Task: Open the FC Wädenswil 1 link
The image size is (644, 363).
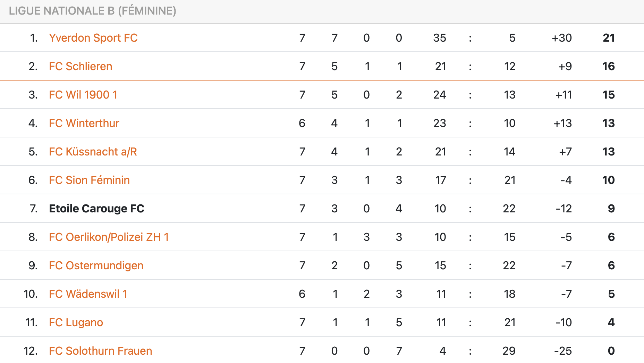Action: pos(88,294)
